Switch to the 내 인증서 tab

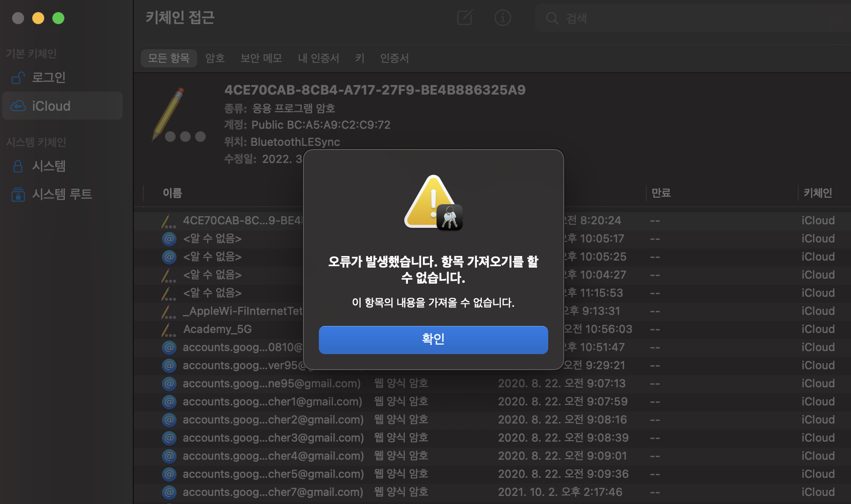(x=318, y=58)
